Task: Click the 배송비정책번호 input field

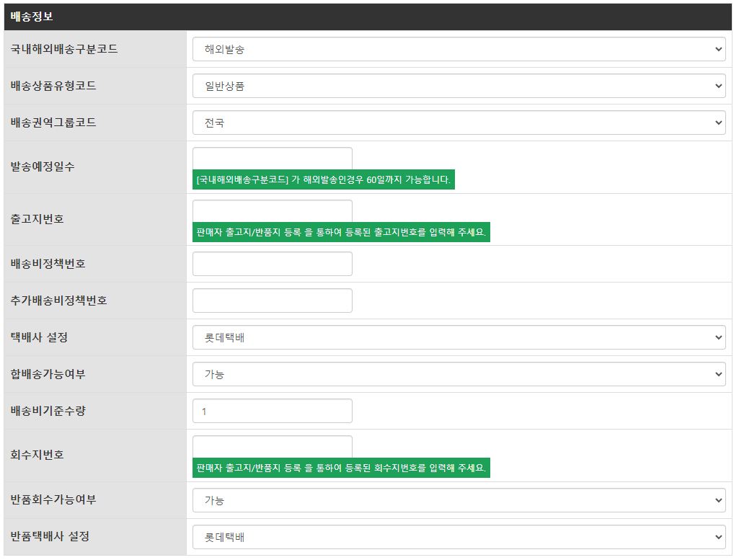Action: tap(272, 264)
